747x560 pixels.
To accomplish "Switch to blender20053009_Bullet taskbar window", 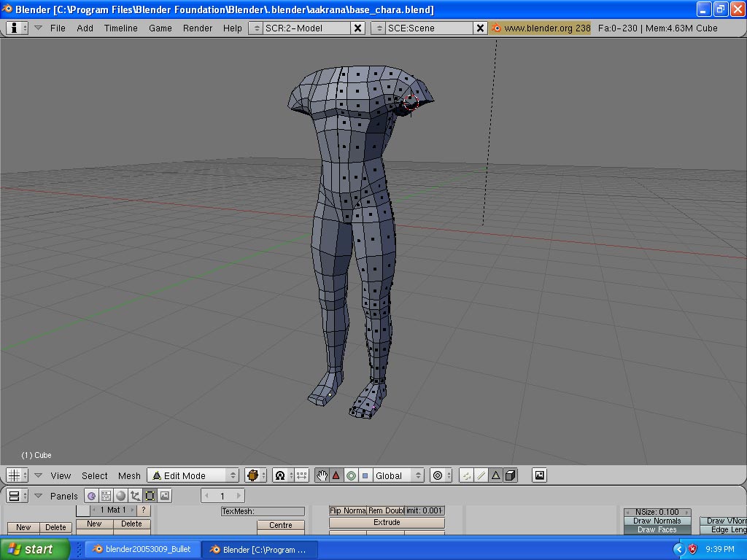I will 142,549.
